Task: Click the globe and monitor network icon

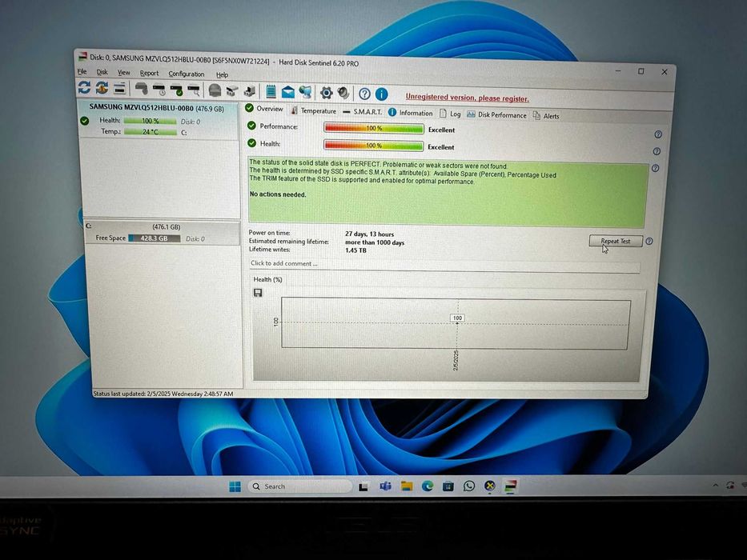Action: (305, 92)
